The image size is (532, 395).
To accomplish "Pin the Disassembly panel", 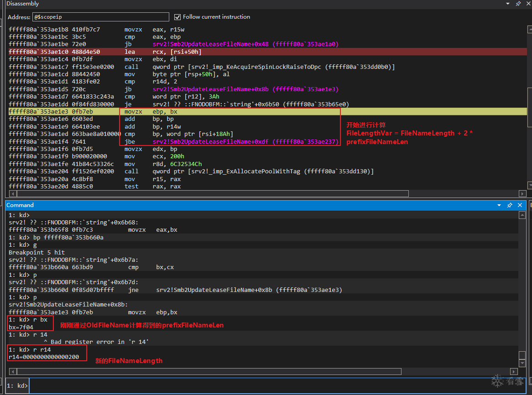I will click(518, 4).
